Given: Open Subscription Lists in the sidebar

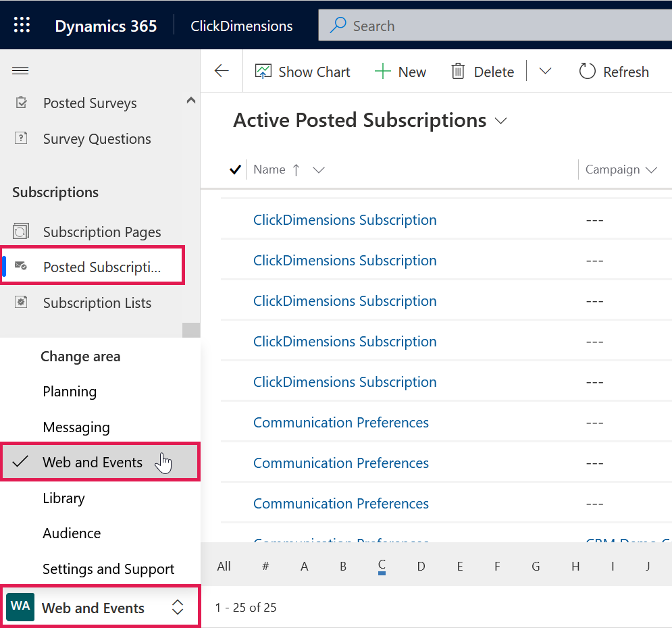Looking at the screenshot, I should click(97, 303).
